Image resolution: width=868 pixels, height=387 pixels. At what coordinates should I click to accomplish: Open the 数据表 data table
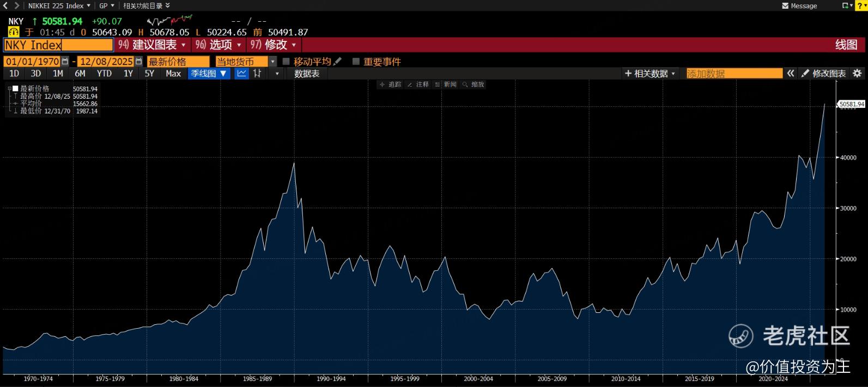click(x=307, y=74)
